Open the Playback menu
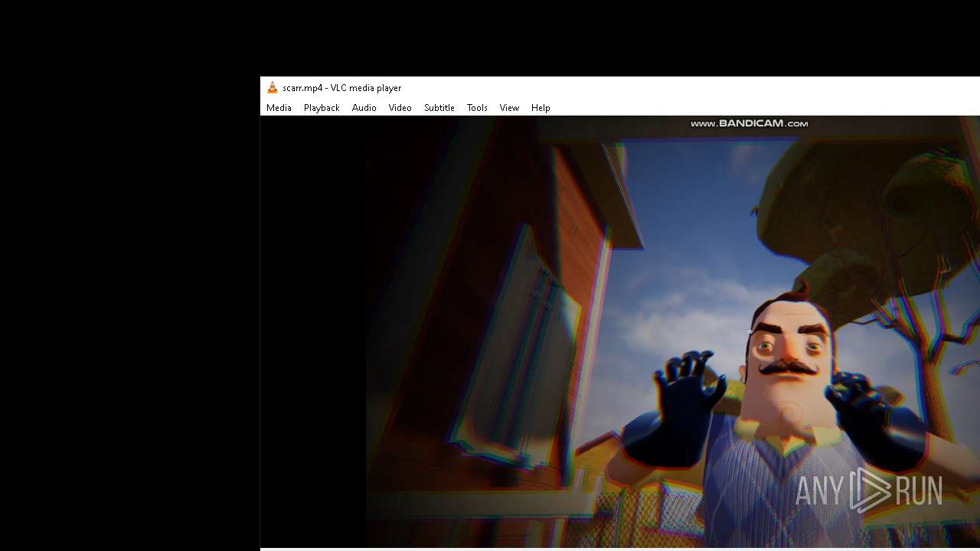Viewport: 980px width, 551px height. (x=322, y=108)
